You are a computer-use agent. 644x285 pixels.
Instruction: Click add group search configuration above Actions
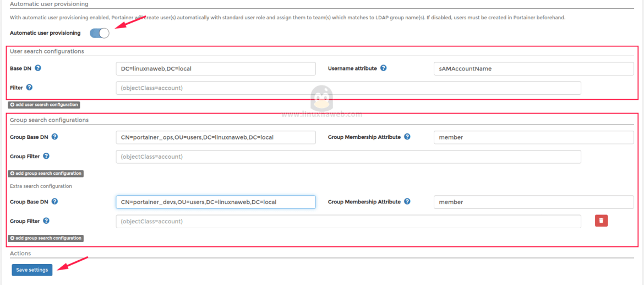46,238
